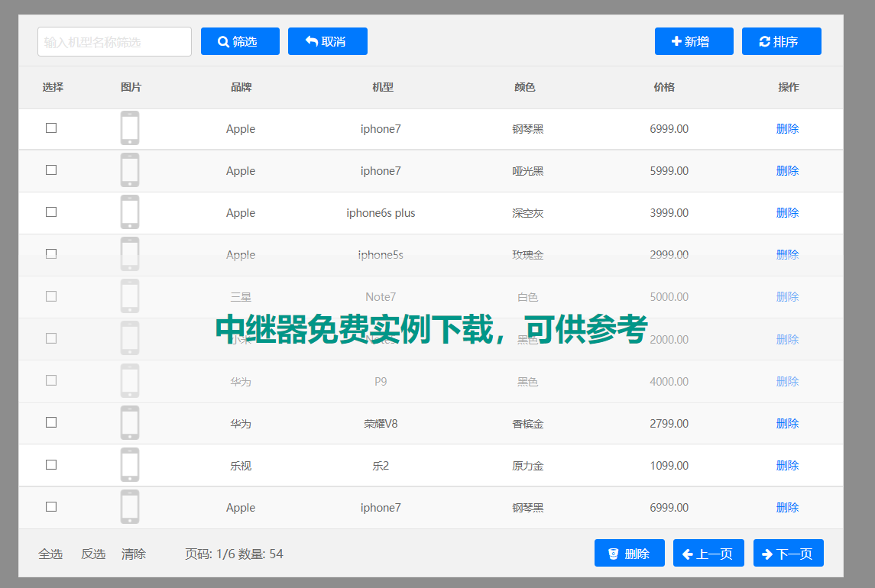
Task: Click 清除 to clear selection
Action: pos(134,554)
